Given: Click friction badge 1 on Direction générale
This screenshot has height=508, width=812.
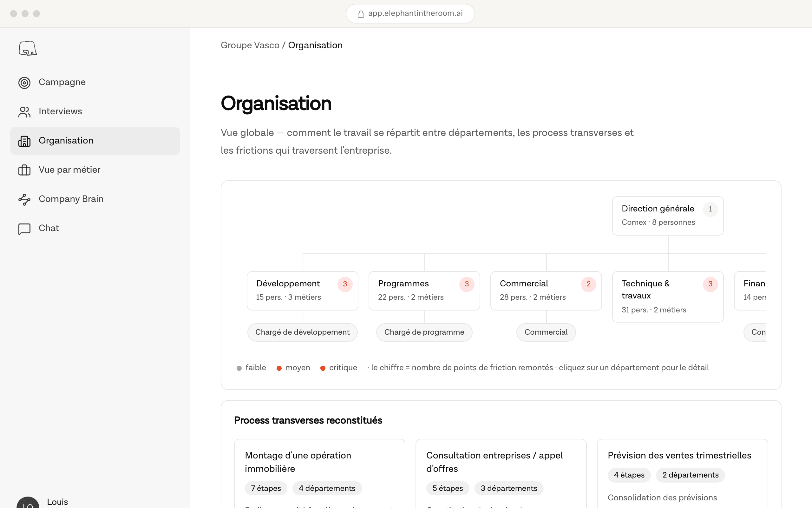Looking at the screenshot, I should click(x=710, y=209).
